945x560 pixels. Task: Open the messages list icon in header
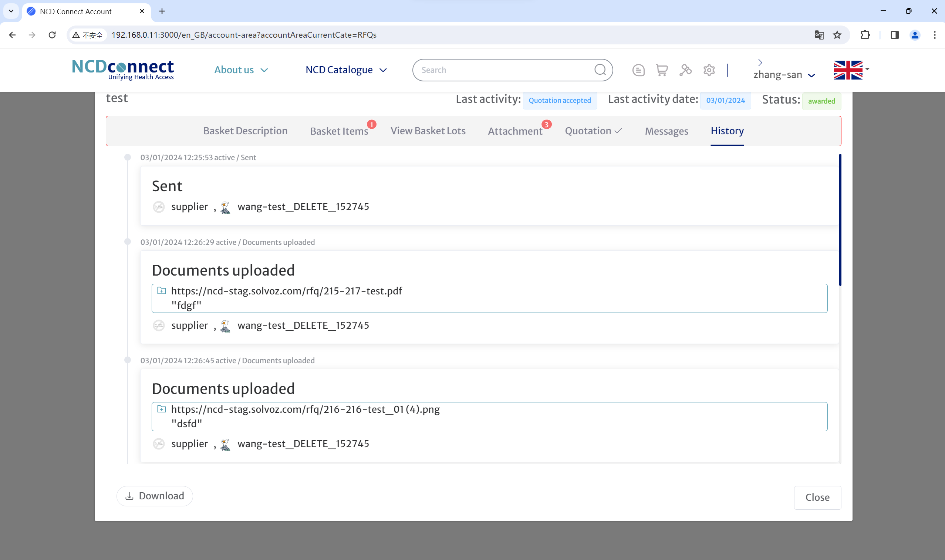638,70
